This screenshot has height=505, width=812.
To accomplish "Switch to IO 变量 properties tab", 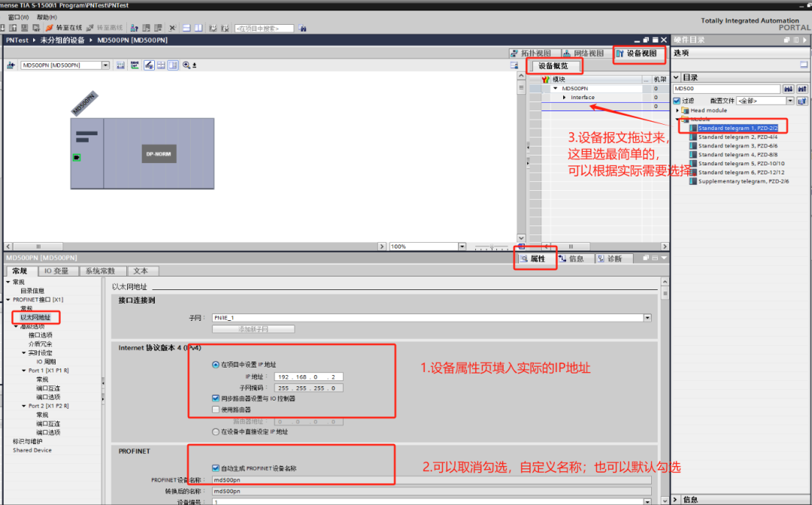I will click(56, 271).
